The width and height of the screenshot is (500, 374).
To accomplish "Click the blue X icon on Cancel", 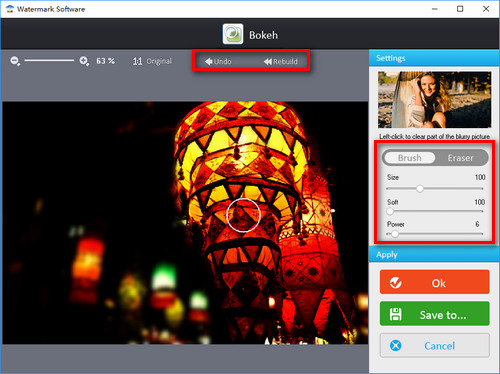I will pyautogui.click(x=396, y=346).
